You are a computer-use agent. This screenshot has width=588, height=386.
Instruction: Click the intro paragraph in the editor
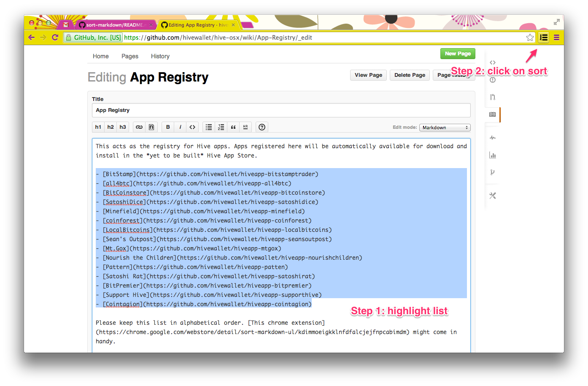[281, 151]
